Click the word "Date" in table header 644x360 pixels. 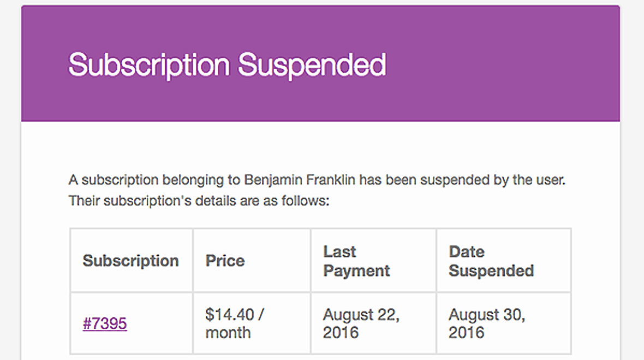click(467, 251)
